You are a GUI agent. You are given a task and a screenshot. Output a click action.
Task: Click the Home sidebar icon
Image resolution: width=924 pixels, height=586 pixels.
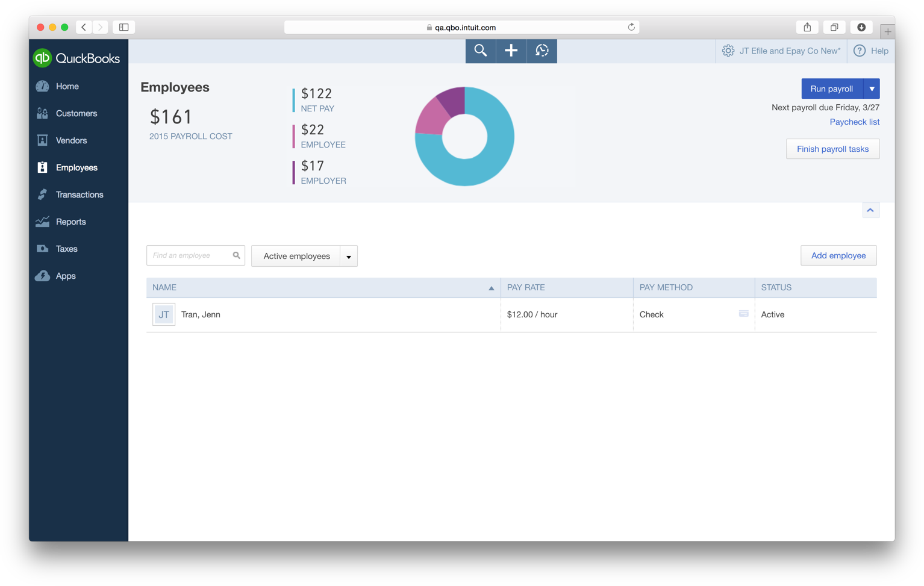tap(42, 86)
